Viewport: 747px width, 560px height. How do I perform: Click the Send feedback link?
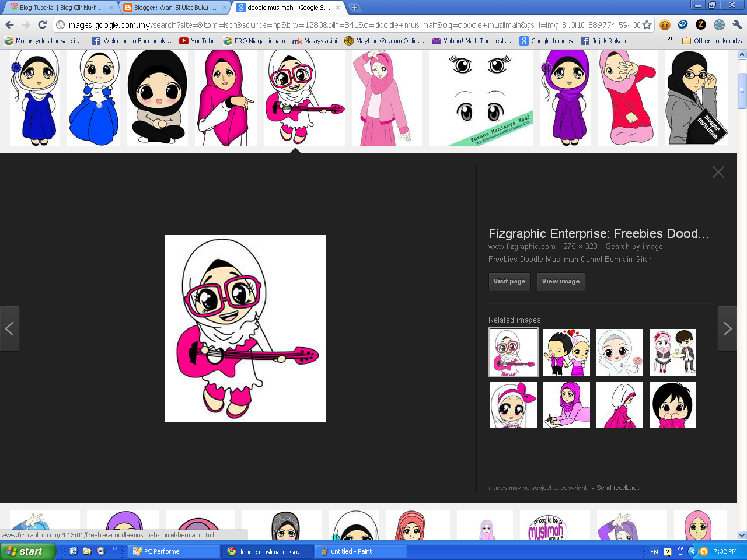point(618,488)
